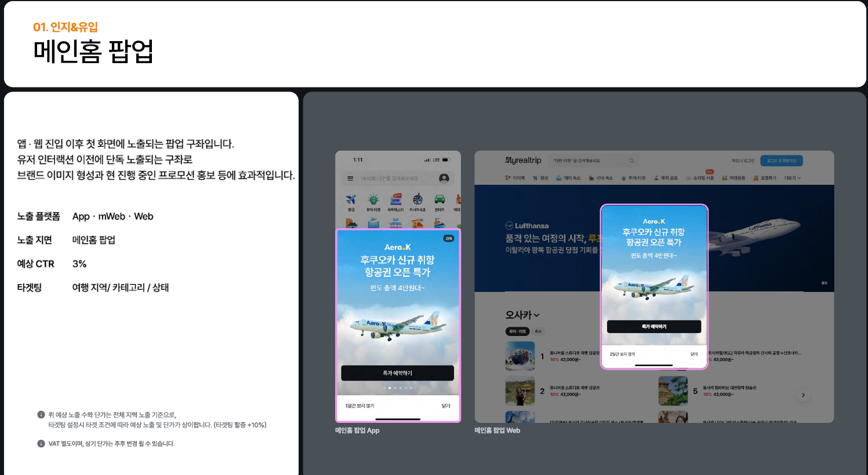868x475 pixels.
Task: Click the carousel page dots on the app popup
Action: 398,388
